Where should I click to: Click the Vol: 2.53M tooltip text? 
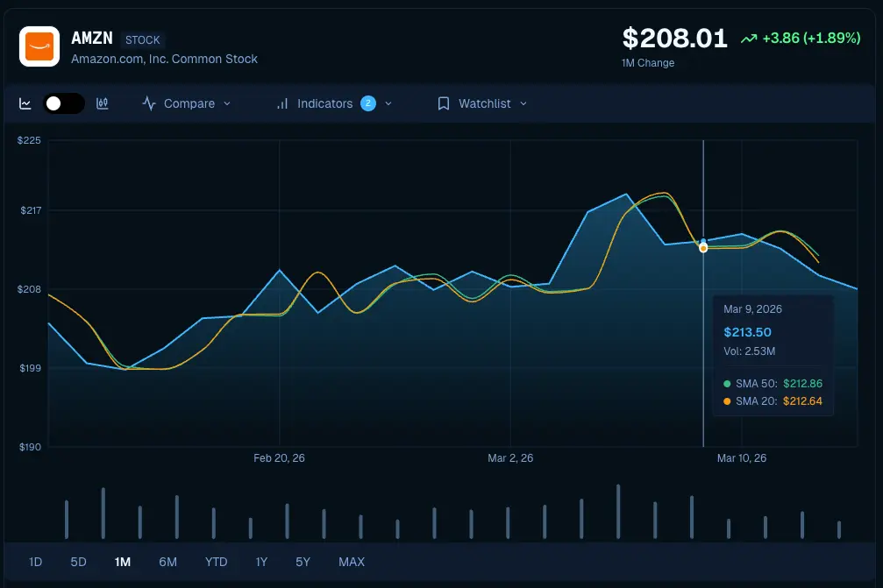(749, 351)
